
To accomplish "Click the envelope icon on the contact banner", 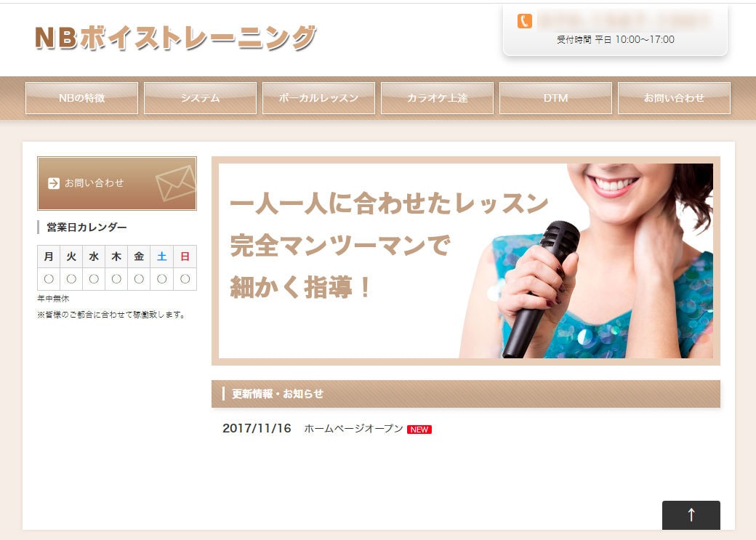I will (175, 182).
